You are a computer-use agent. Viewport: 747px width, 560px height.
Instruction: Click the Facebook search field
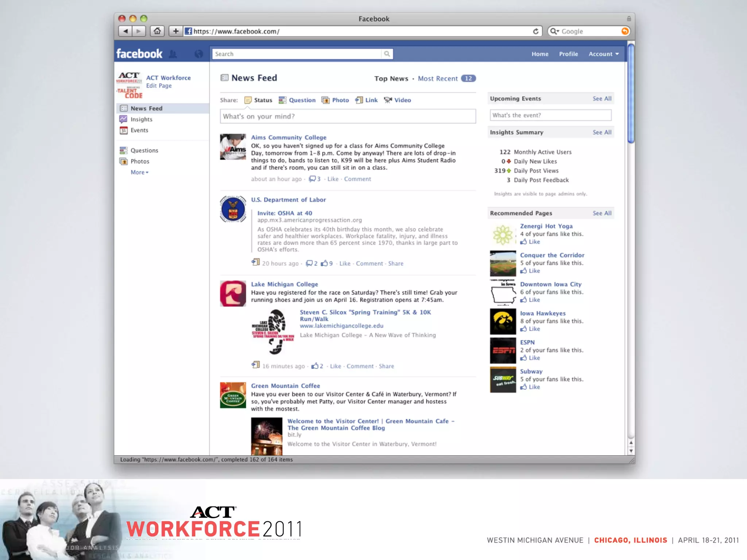pyautogui.click(x=297, y=54)
